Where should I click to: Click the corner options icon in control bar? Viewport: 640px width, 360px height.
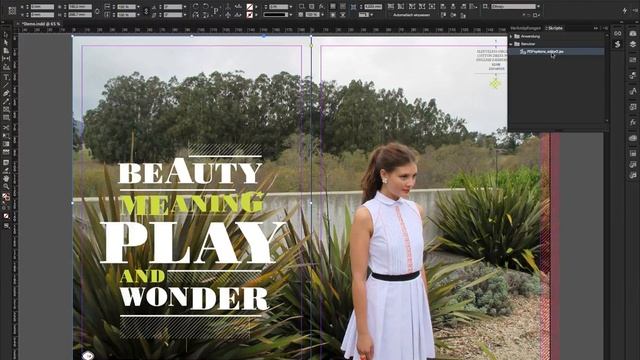pos(353,7)
